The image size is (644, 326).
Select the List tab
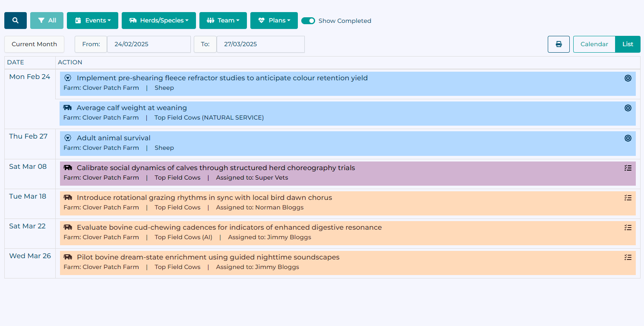point(628,44)
